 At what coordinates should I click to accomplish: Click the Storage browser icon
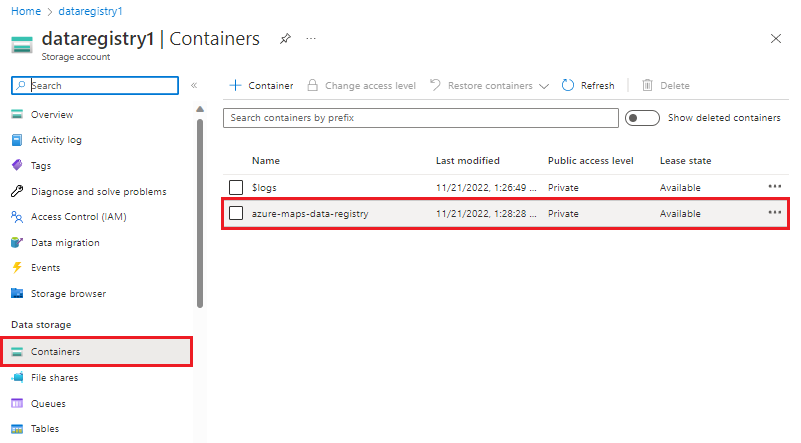pyautogui.click(x=17, y=293)
